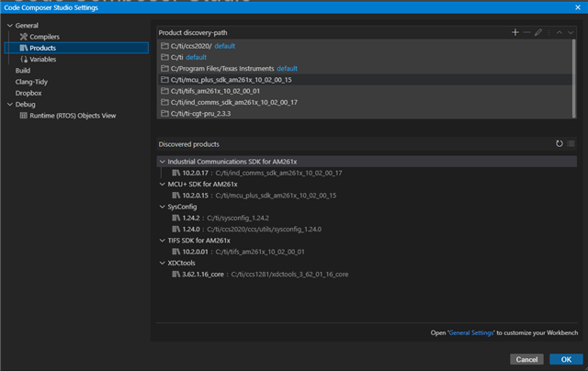Remove the selected discovery path
Viewport: 588px width, 371px height.
[x=526, y=33]
